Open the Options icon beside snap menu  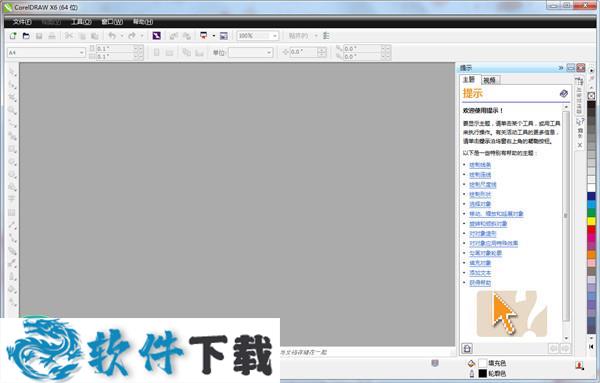(x=326, y=36)
